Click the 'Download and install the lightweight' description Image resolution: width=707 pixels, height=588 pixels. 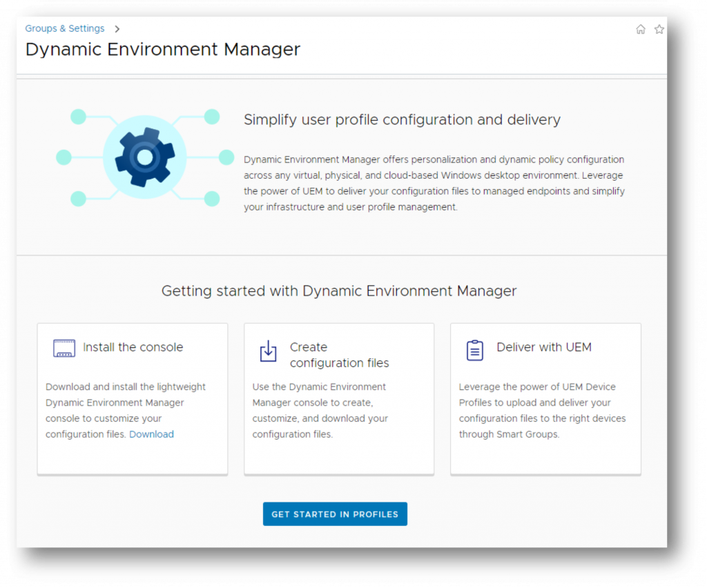point(126,411)
